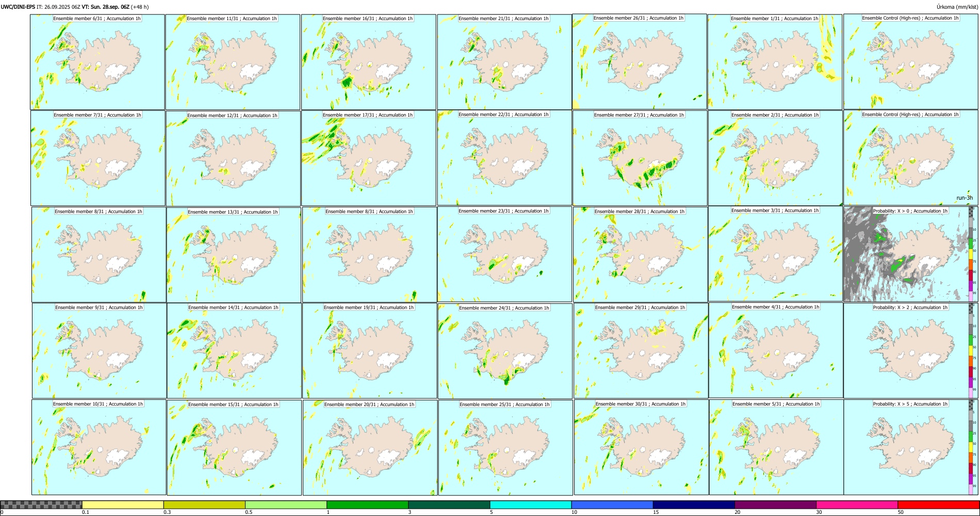980x516 pixels.
Task: Select the light green 0.5–1 legend swatch
Action: click(x=286, y=505)
